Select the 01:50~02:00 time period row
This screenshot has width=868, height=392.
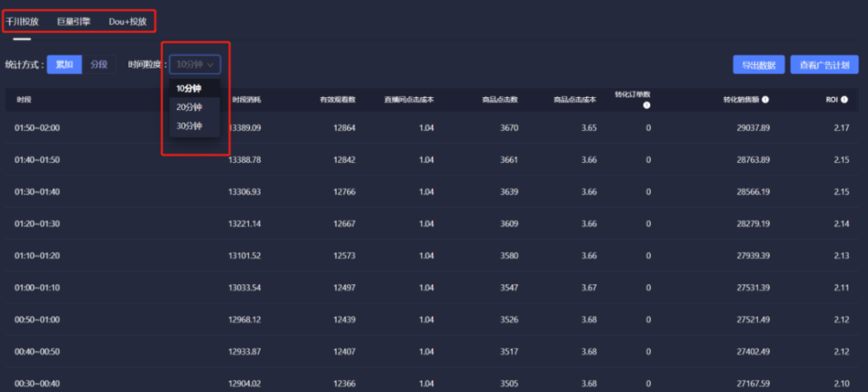pos(37,127)
